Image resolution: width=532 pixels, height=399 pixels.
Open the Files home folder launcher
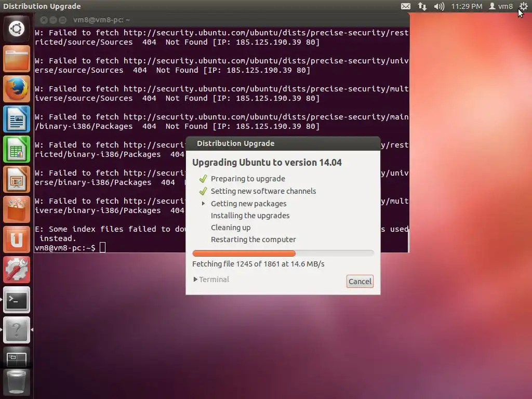(x=16, y=59)
